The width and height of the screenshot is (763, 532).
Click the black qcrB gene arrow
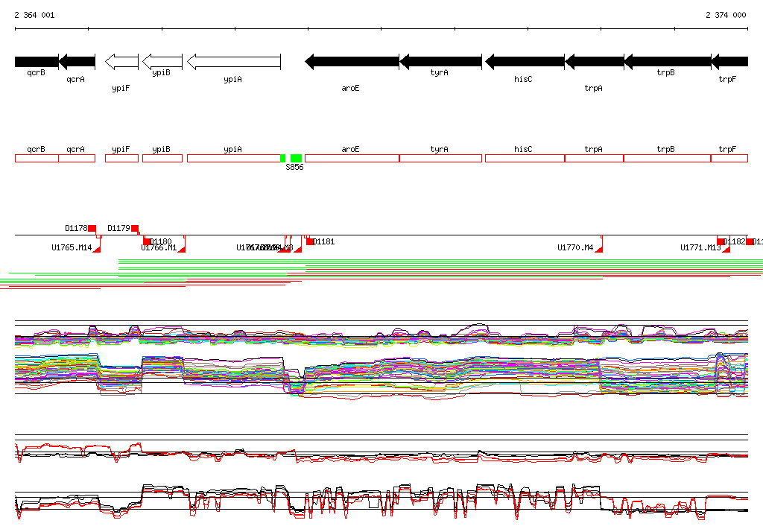pos(37,62)
